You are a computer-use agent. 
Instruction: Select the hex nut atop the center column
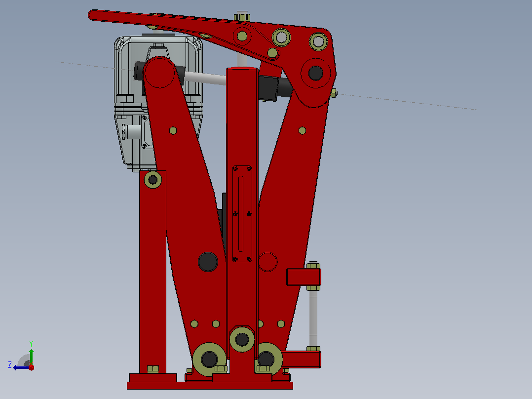click(242, 17)
